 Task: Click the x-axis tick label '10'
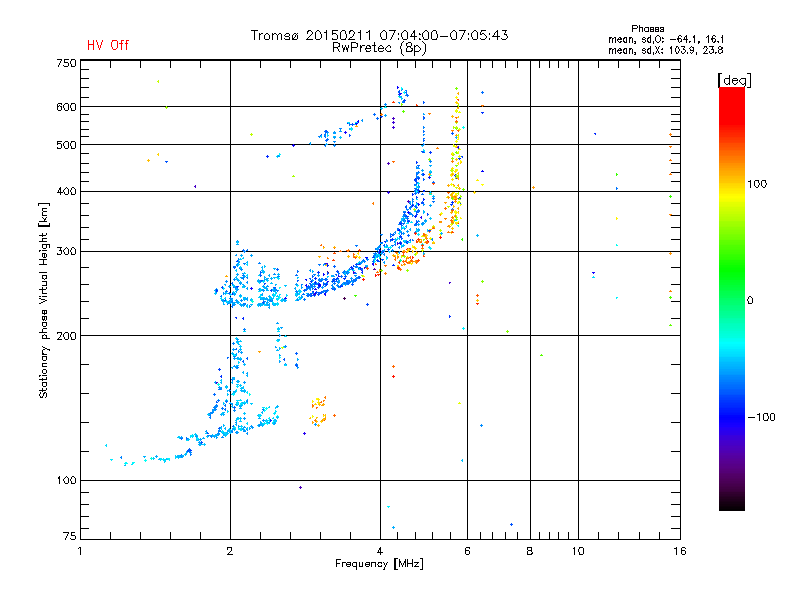[578, 551]
